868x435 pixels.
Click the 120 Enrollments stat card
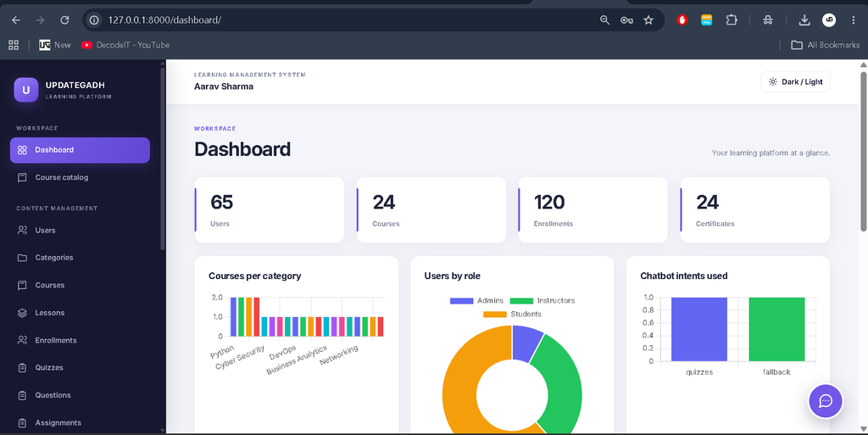point(593,209)
